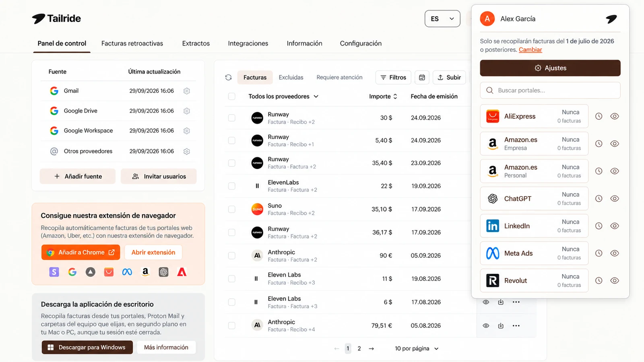View the LinkedIn portal history clock

(599, 226)
